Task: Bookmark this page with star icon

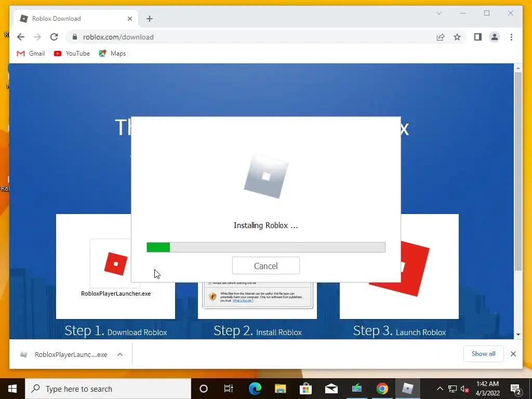Action: pos(457,37)
